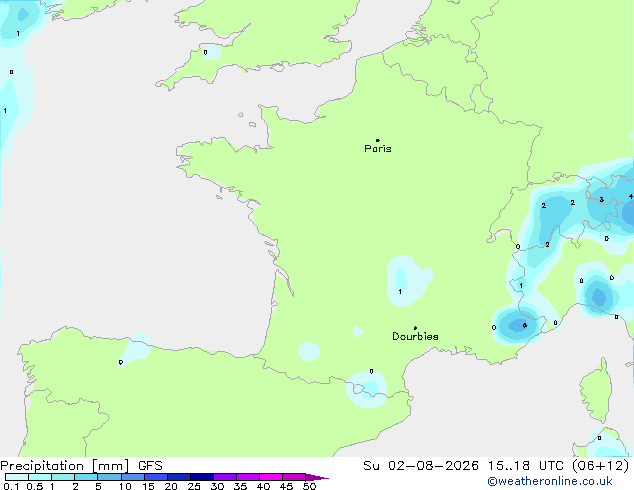This screenshot has height=490, width=634.
Task: Click the GFS model label
Action: [150, 466]
